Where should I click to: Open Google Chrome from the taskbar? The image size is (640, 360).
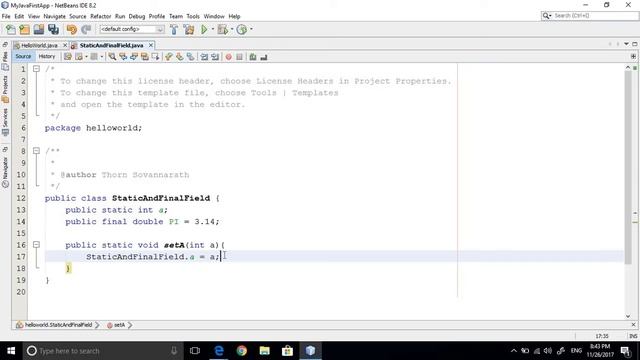click(x=242, y=351)
